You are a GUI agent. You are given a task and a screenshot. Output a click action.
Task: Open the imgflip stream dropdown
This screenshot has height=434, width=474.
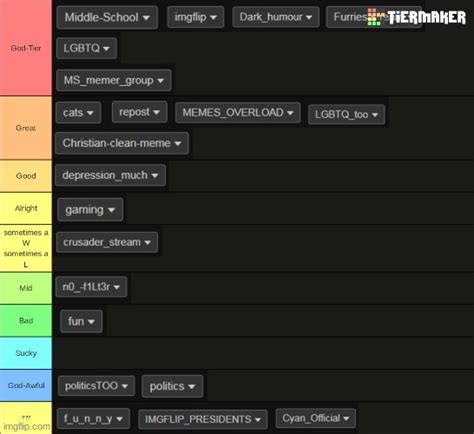195,17
